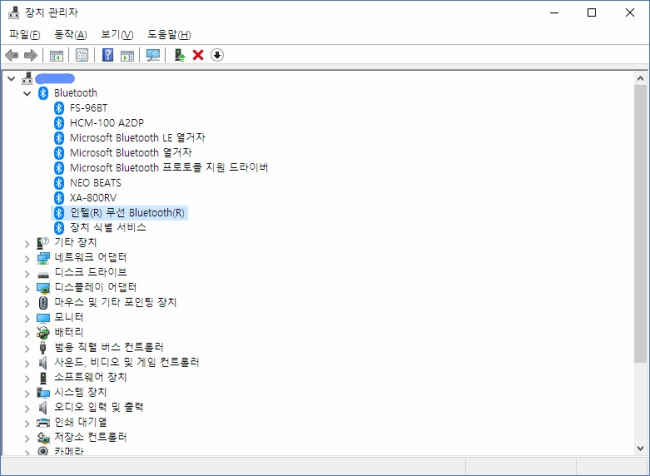Select Microsoft Bluetooth 프로토콜 지원 드라이버
Screen dimensions: 650x476
pyautogui.click(x=169, y=168)
